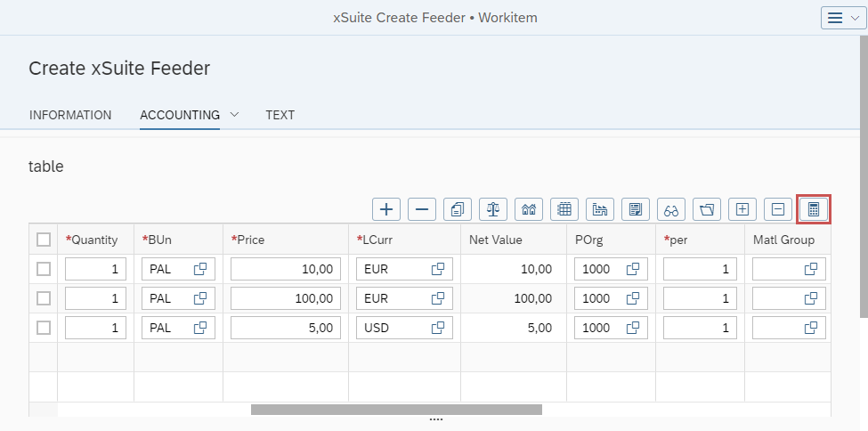Click the LCurr column header
The width and height of the screenshot is (868, 431).
[405, 240]
